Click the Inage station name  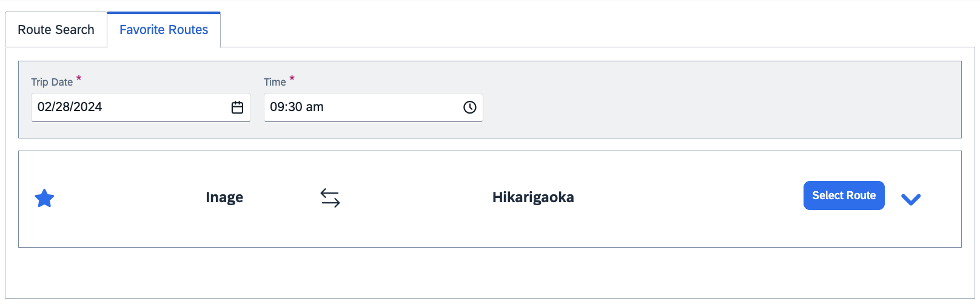point(224,197)
